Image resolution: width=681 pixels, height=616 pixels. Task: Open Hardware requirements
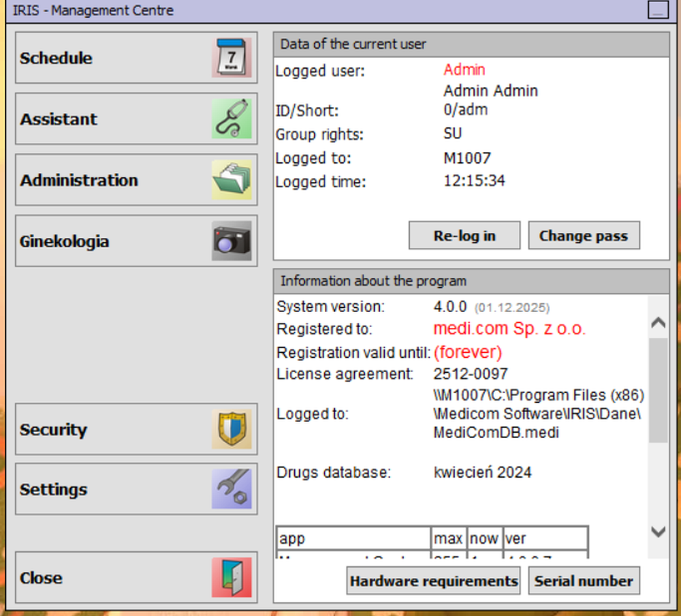point(433,581)
